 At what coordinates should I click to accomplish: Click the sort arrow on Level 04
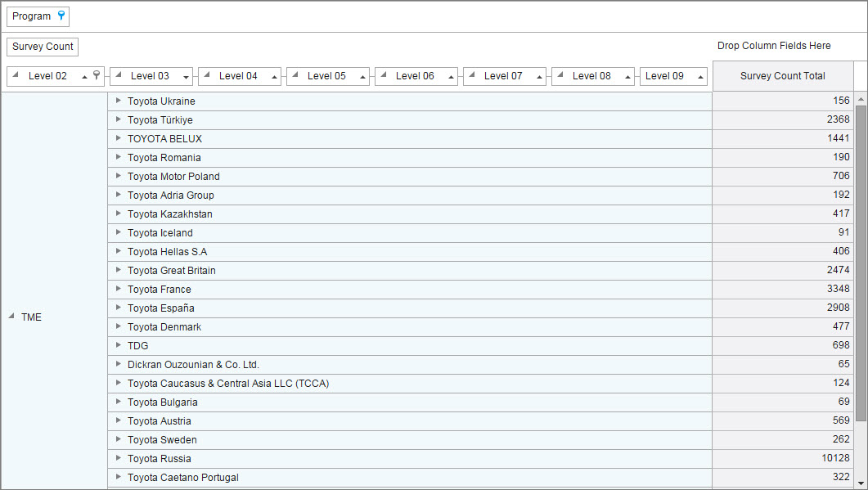point(275,77)
